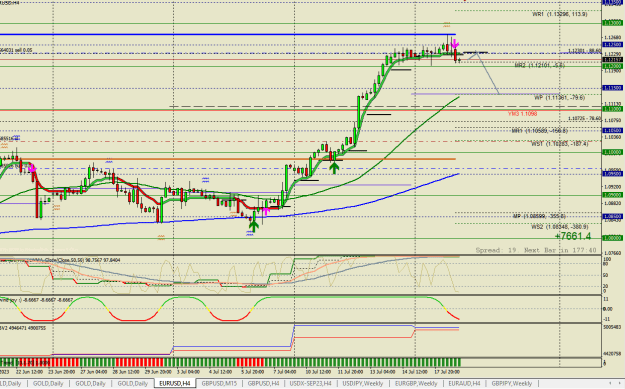Image resolution: width=625 pixels, height=389 pixels.
Task: Click the black current price label on the axis
Action: (612, 60)
